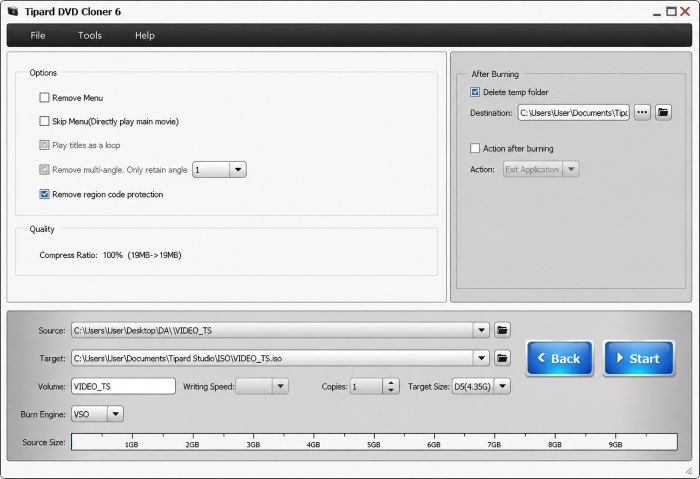Screen dimensions: 700x479
Task: Expand the Target path dropdown arrow
Action: 481,358
